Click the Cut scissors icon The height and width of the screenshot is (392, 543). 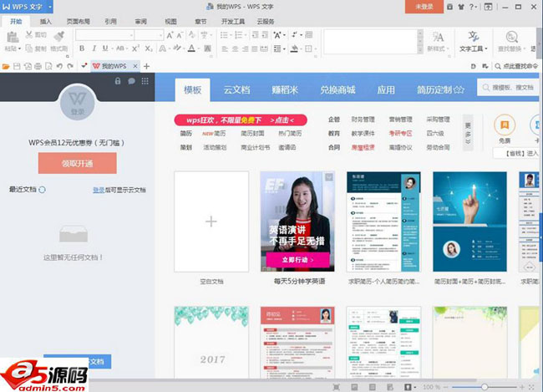29,34
